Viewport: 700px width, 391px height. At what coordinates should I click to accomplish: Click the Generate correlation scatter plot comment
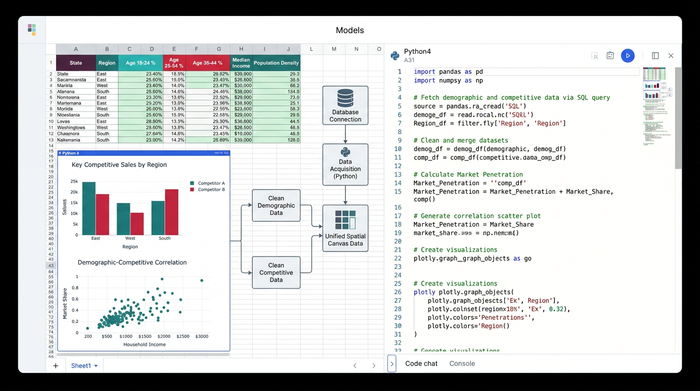click(x=477, y=216)
